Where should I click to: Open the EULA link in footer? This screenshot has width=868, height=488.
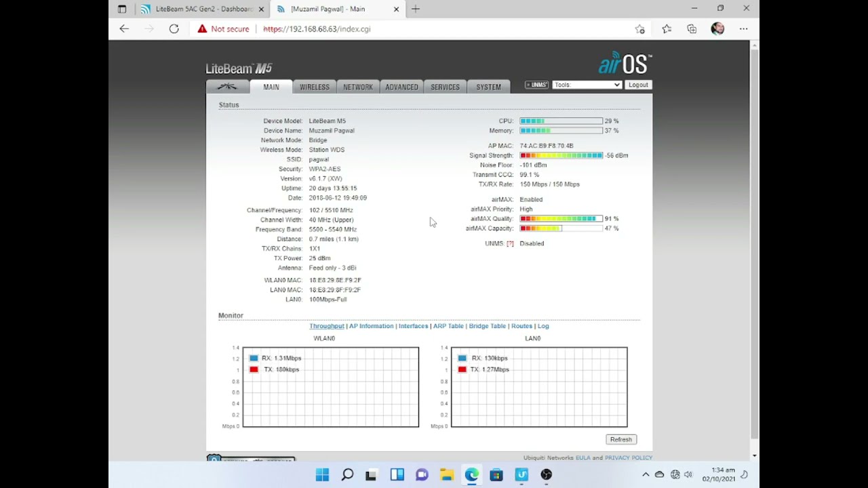pos(583,457)
